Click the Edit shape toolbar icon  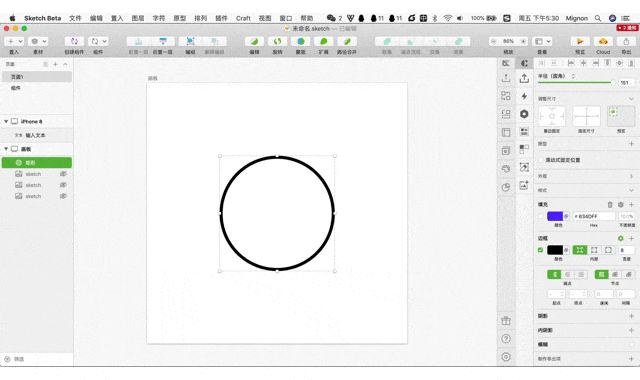(x=254, y=41)
